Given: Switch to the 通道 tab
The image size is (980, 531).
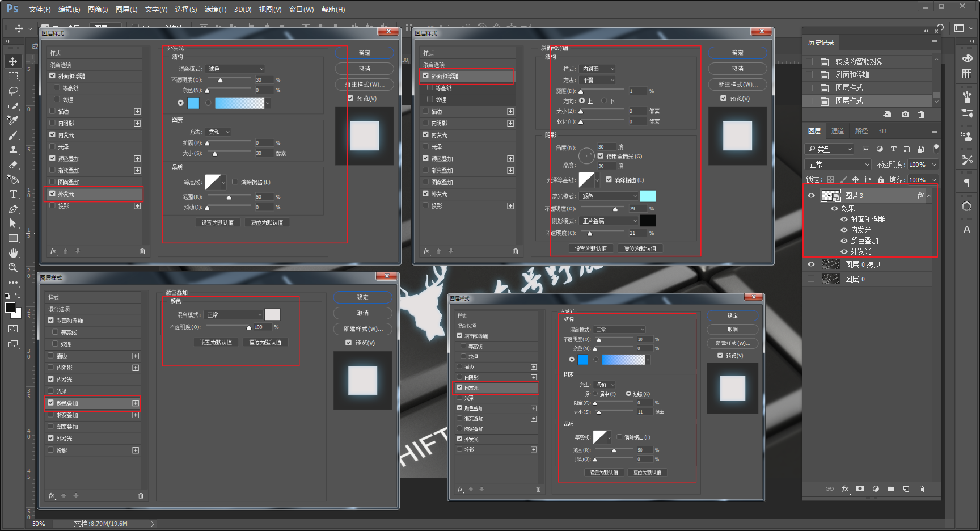Looking at the screenshot, I should [838, 131].
